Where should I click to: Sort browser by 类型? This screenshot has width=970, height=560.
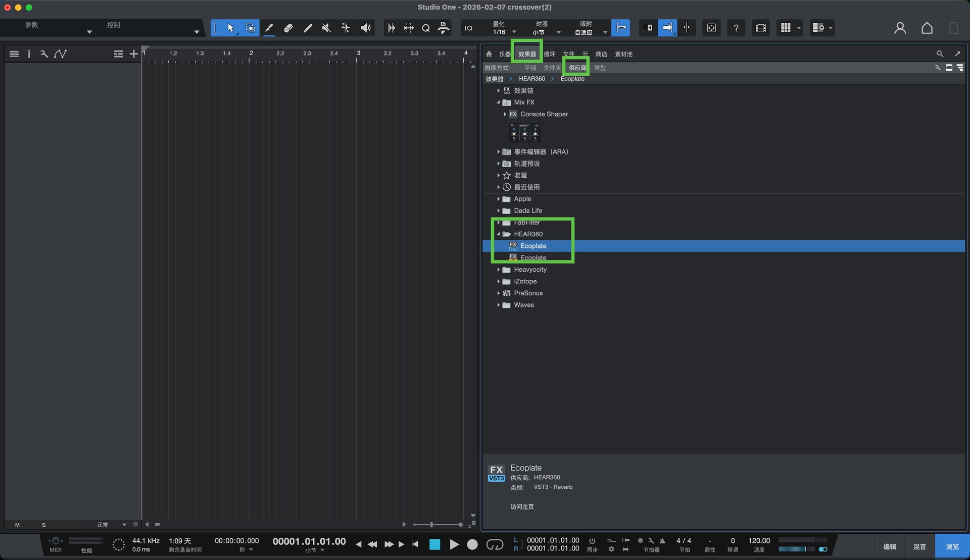tap(600, 68)
